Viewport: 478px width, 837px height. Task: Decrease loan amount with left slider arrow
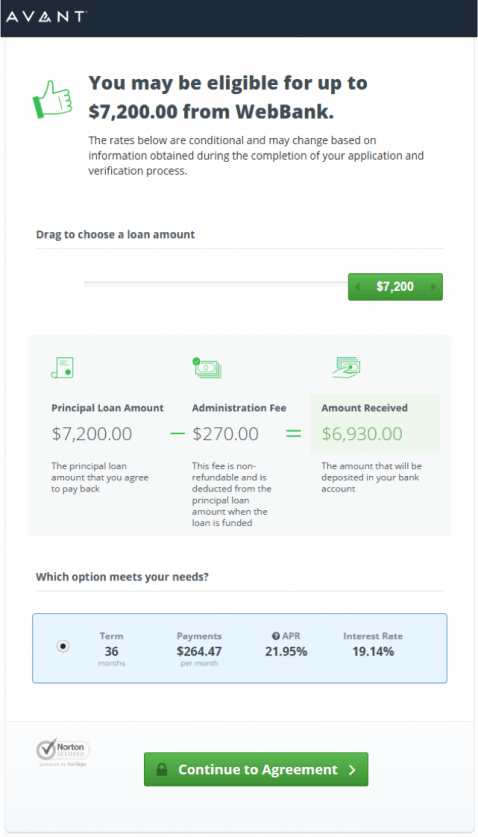tap(357, 287)
